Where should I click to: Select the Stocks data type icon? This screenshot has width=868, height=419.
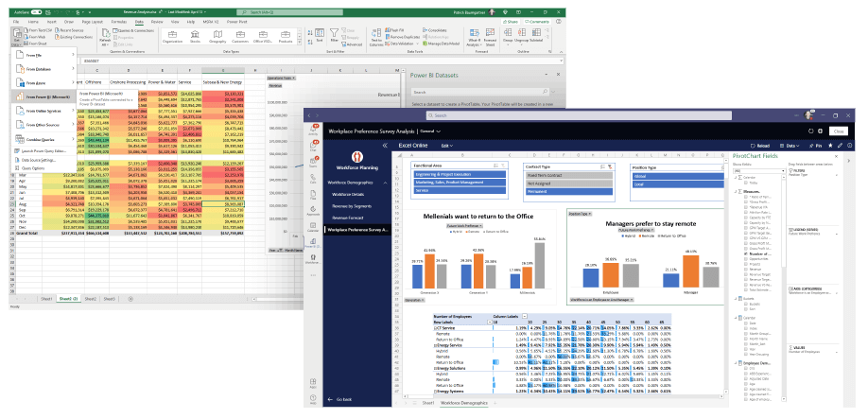coord(196,36)
